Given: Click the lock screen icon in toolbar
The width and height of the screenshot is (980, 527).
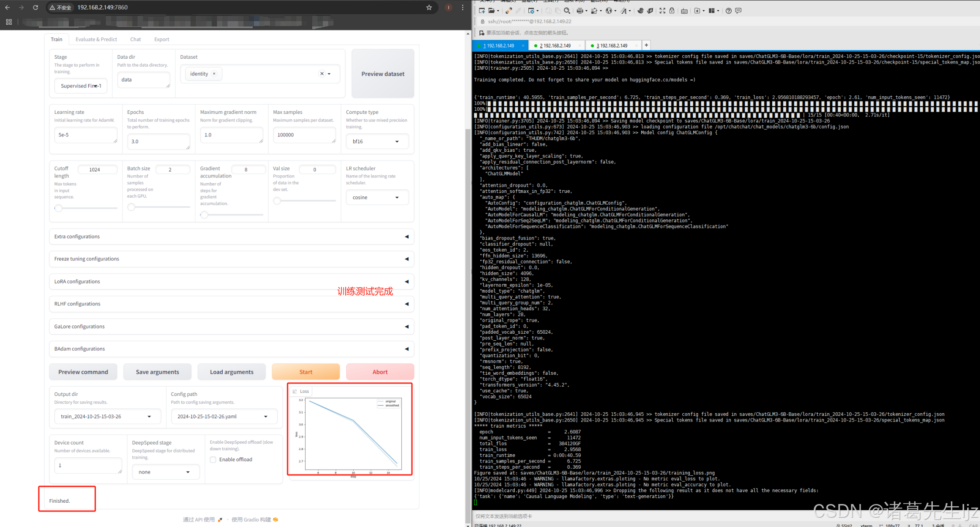Looking at the screenshot, I should 672,11.
